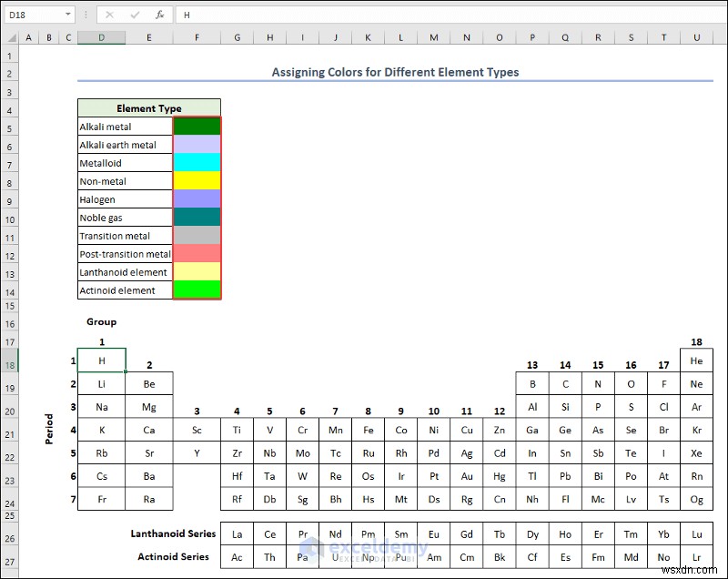Screen dimensions: 728x579
Task: Select the Zn element cell
Action: click(x=500, y=430)
